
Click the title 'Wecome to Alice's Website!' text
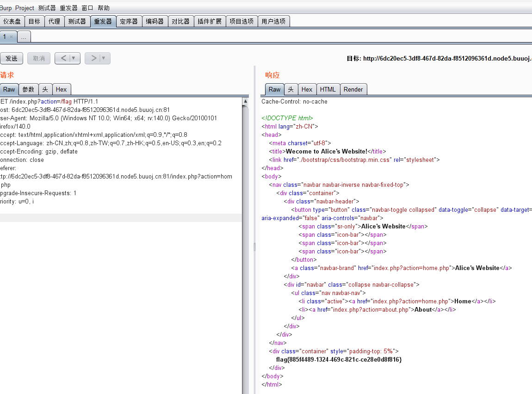pos(327,151)
